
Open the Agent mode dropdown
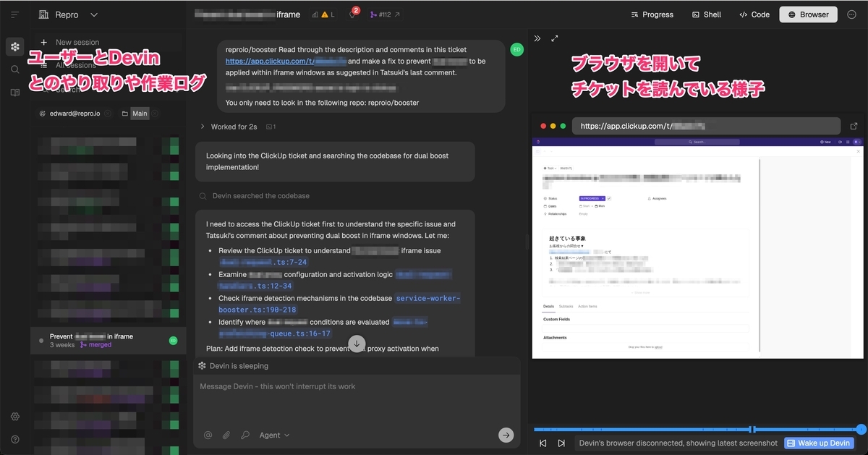tap(274, 435)
